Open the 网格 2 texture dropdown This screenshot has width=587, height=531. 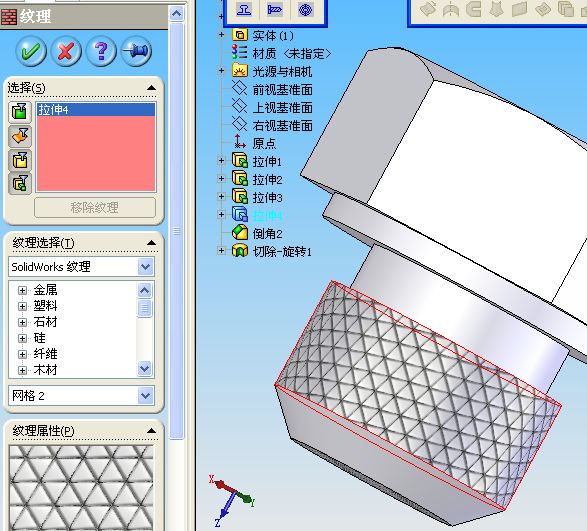click(145, 395)
